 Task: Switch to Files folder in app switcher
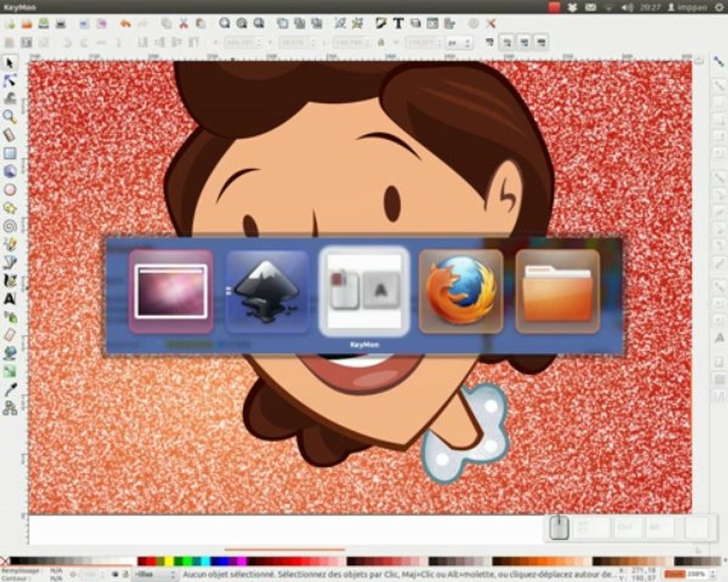(557, 292)
